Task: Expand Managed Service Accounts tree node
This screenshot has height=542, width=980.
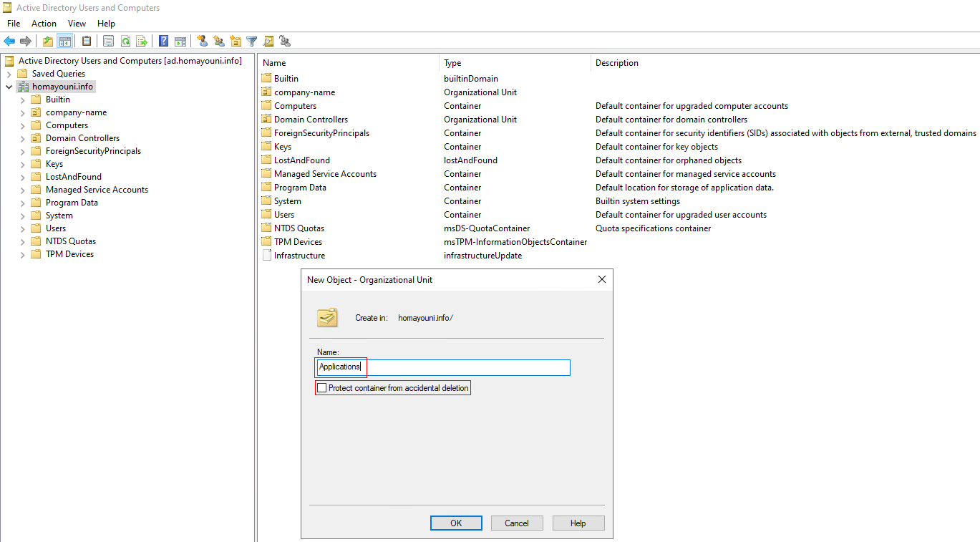Action: point(22,190)
